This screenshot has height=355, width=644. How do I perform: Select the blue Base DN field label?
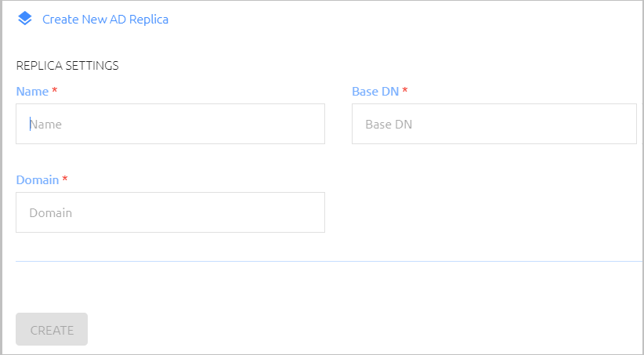(x=375, y=91)
